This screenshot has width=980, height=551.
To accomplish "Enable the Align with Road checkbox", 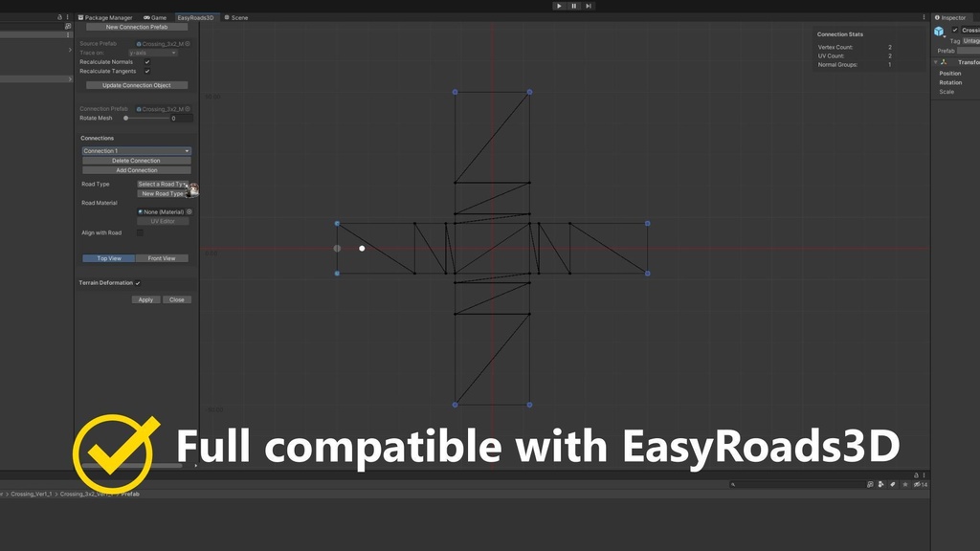I will 142,232.
